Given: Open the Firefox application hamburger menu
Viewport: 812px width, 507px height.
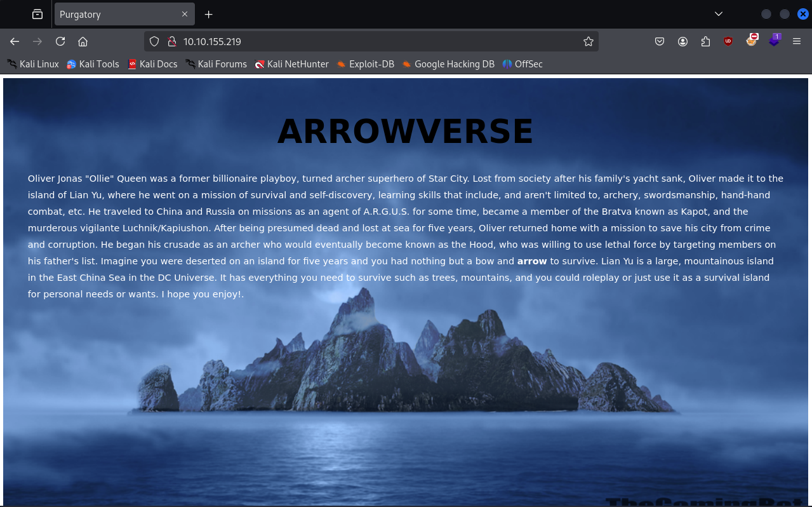Looking at the screenshot, I should pyautogui.click(x=797, y=41).
